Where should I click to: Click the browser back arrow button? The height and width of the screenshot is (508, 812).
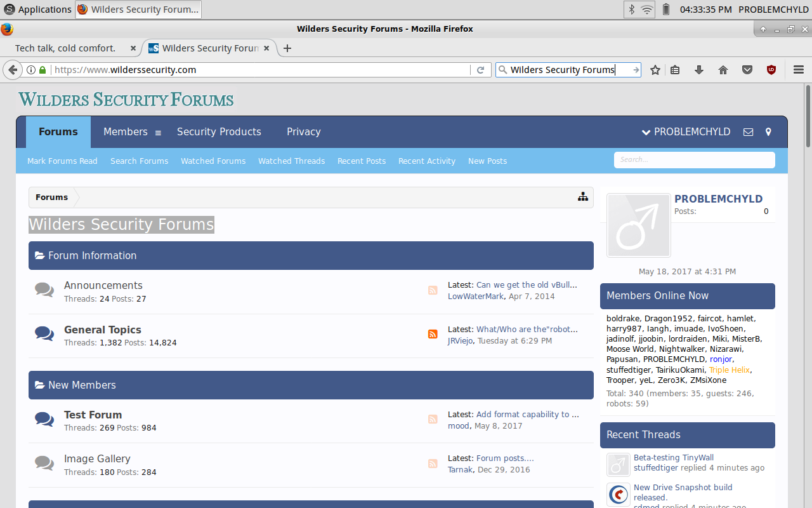tap(13, 70)
